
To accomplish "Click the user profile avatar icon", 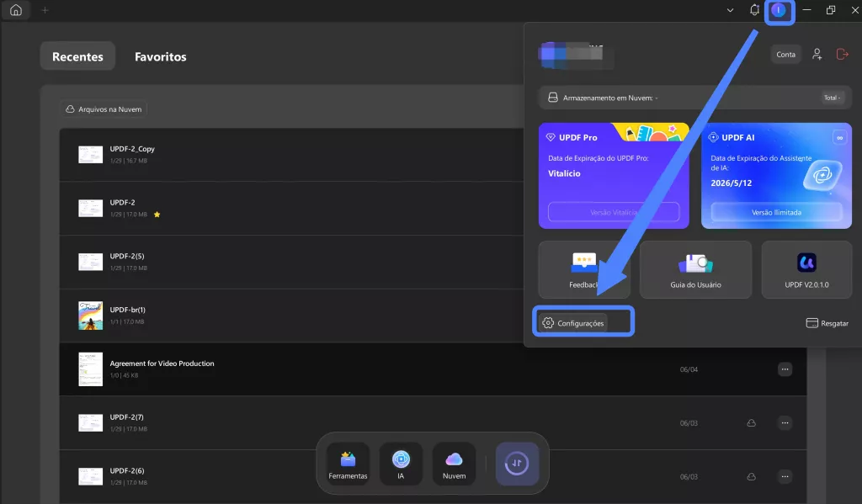I will [779, 10].
